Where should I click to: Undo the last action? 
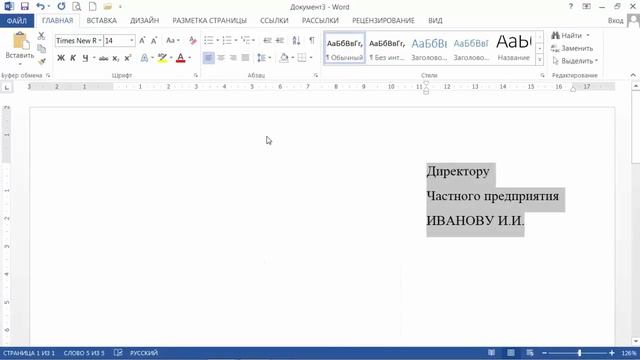[x=40, y=7]
